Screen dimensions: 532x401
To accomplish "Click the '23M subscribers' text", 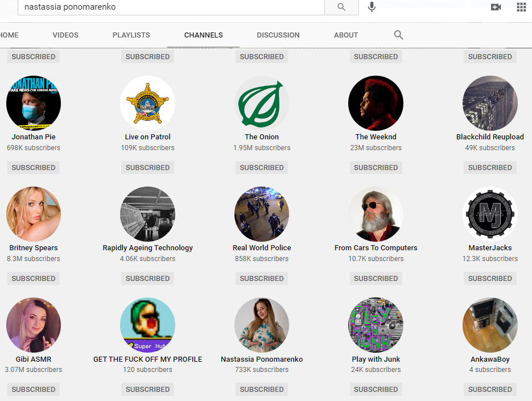I will 376,147.
